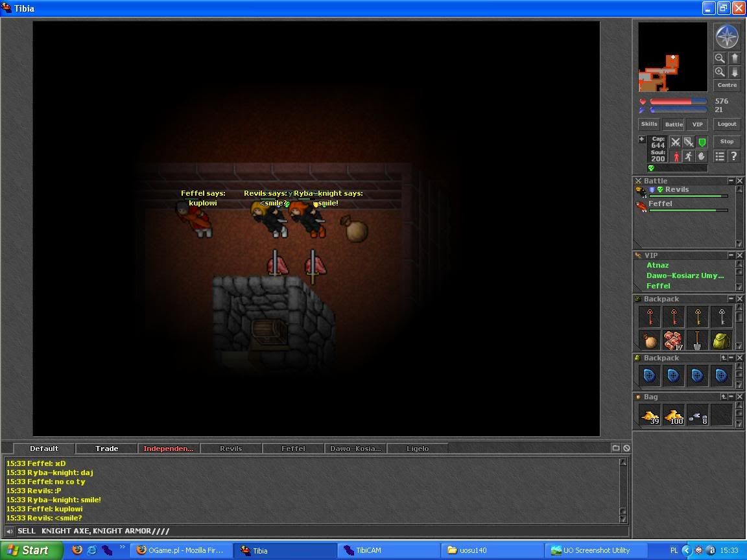Open the green backpack item

coord(721,340)
